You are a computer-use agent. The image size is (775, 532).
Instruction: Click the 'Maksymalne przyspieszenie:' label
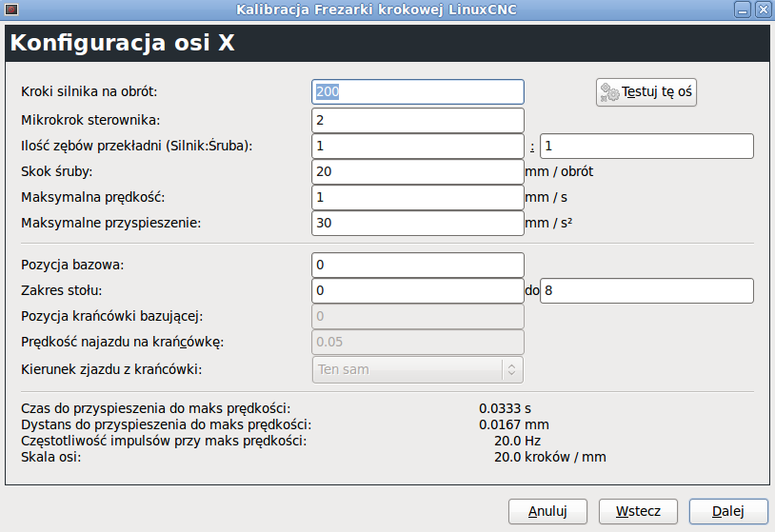tap(111, 223)
